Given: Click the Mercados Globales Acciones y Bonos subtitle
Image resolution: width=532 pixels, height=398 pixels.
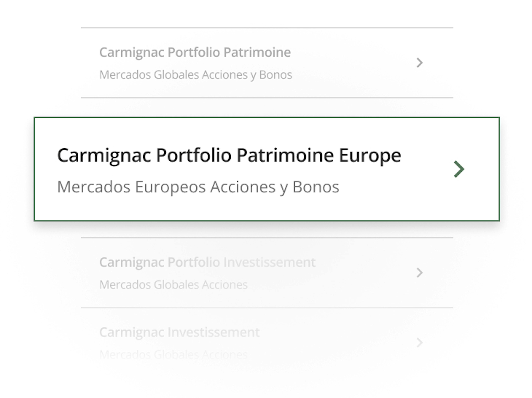Looking at the screenshot, I should click(x=195, y=75).
